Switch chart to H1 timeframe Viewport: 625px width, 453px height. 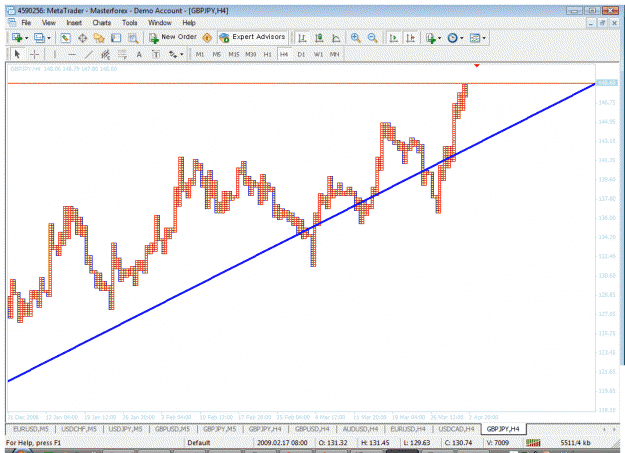click(267, 54)
